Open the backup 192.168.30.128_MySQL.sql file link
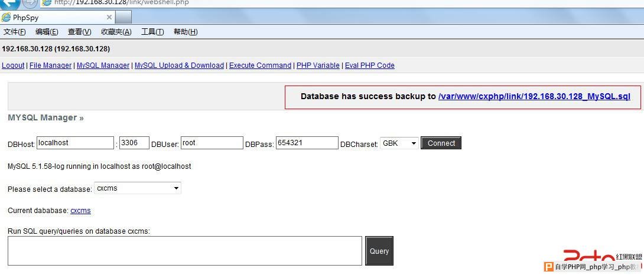 pyautogui.click(x=534, y=96)
